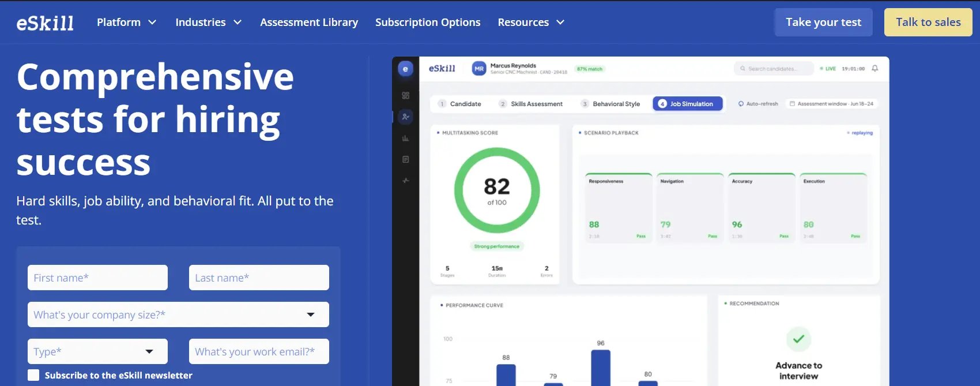Click the bar labeled 88 in performance curve
The width and height of the screenshot is (980, 386).
[x=506, y=375]
